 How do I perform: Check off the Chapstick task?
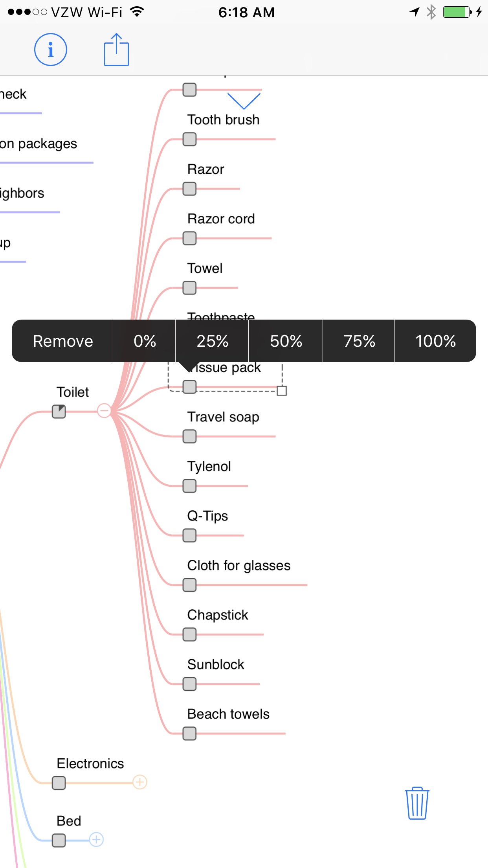(189, 634)
